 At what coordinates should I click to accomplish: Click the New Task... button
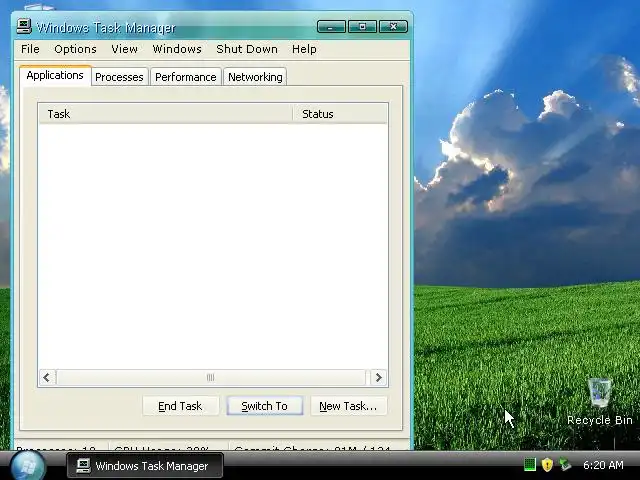(x=348, y=406)
